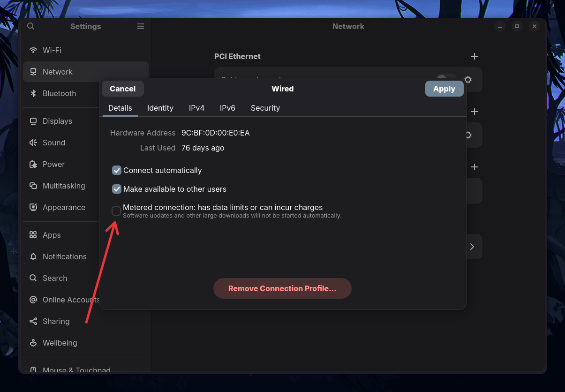
Task: Open Notifications via the bell icon
Action: point(33,256)
